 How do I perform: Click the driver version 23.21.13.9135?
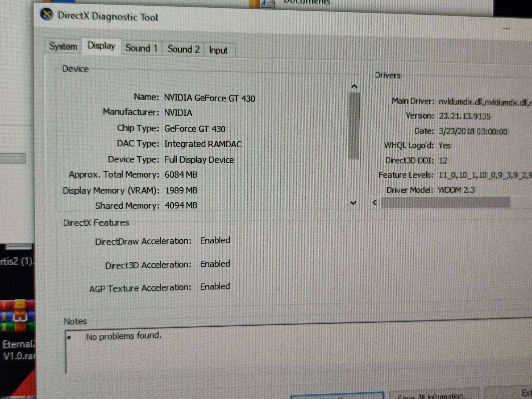tap(464, 116)
